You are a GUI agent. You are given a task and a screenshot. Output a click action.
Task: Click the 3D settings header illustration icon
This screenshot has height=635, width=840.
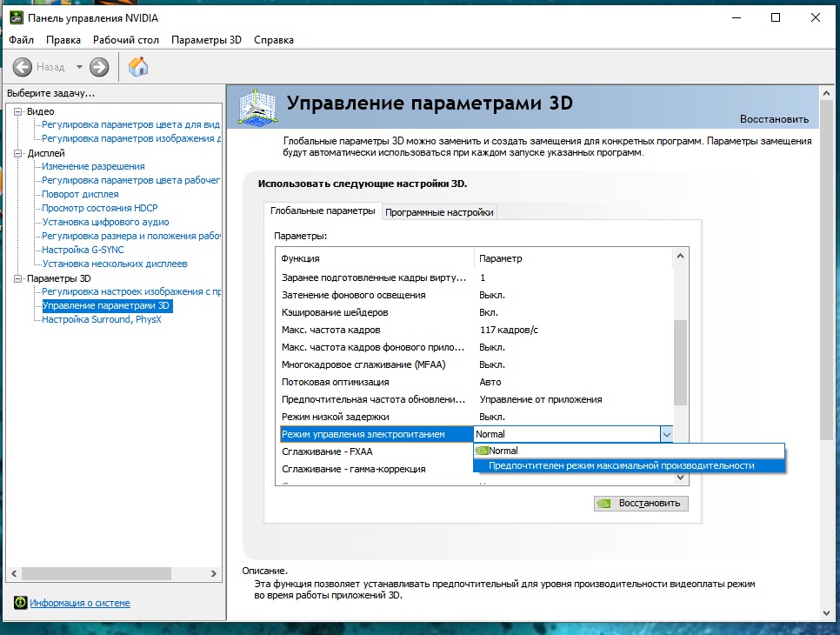[257, 107]
